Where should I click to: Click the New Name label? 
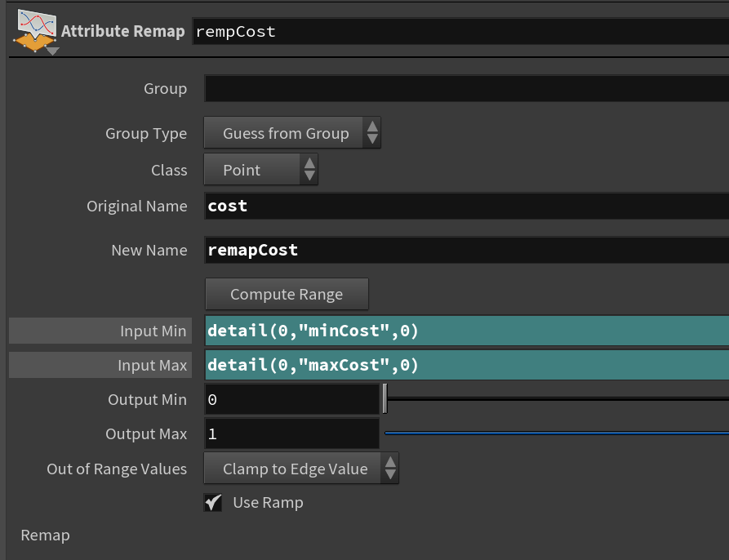(149, 251)
